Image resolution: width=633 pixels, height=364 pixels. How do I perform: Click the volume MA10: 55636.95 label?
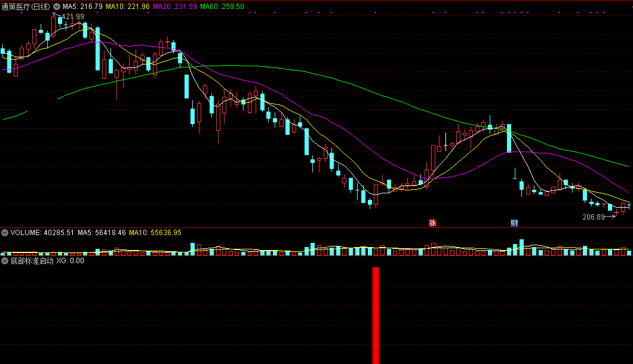coord(155,233)
